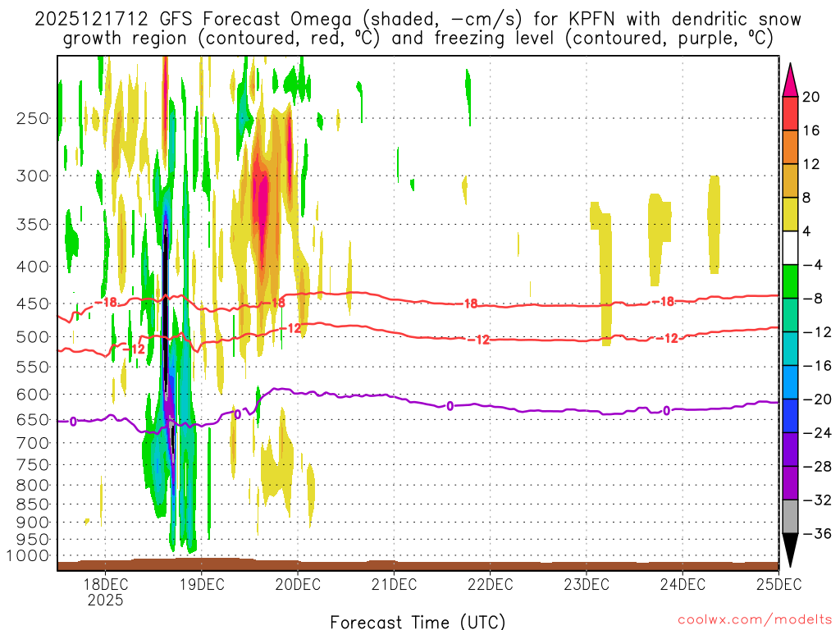Click the pink arrow atop the colorbar
The width and height of the screenshot is (840, 630).
tap(790, 80)
